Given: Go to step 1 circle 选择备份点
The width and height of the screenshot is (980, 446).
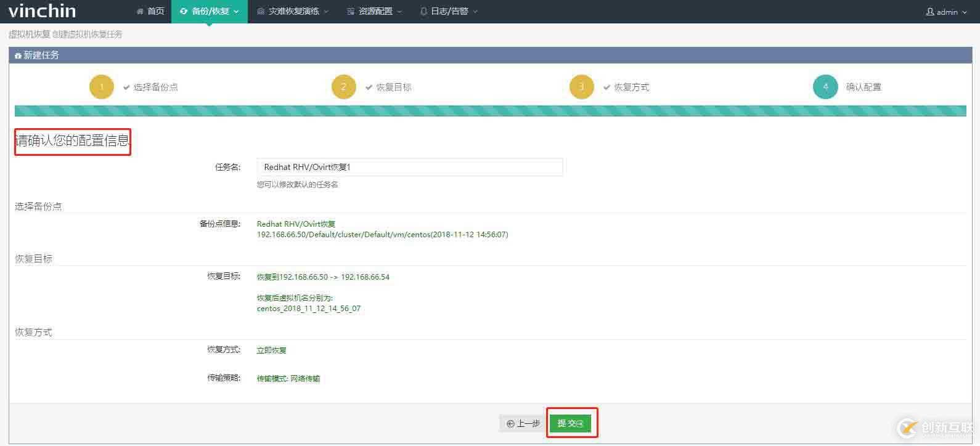Looking at the screenshot, I should coord(102,87).
